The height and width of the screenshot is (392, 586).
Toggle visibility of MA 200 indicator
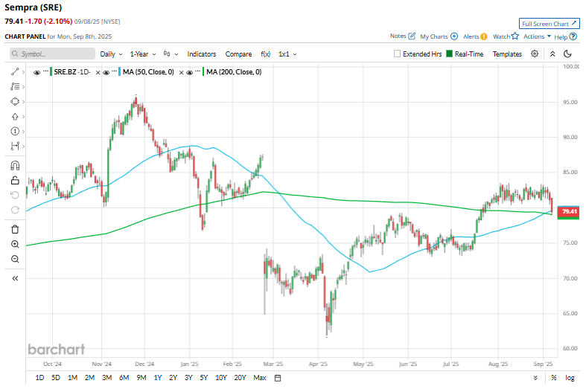pyautogui.click(x=189, y=72)
